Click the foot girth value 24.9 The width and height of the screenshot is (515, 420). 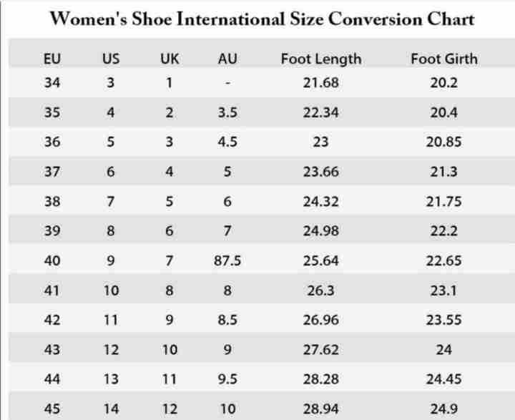coord(443,409)
